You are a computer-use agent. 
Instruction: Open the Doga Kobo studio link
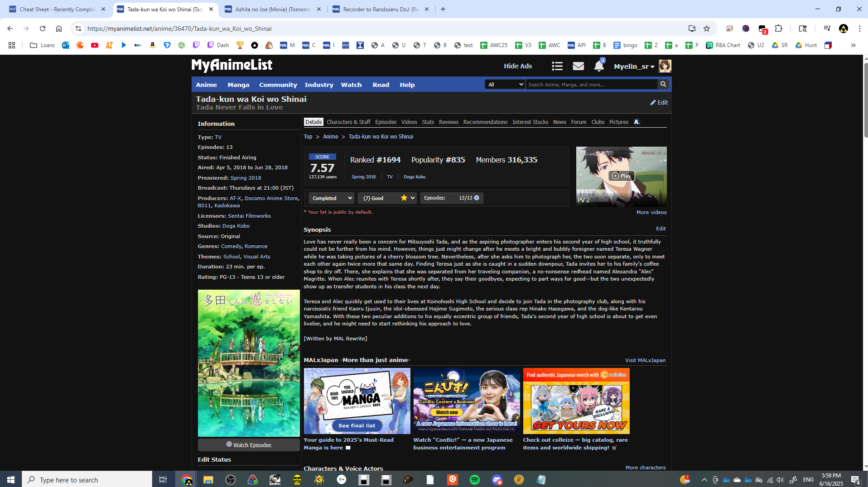(236, 226)
